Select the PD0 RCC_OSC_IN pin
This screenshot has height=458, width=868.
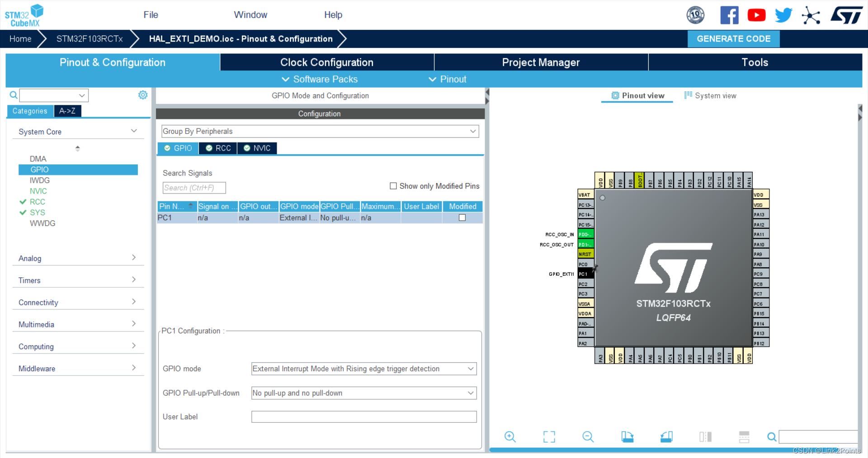coord(585,234)
